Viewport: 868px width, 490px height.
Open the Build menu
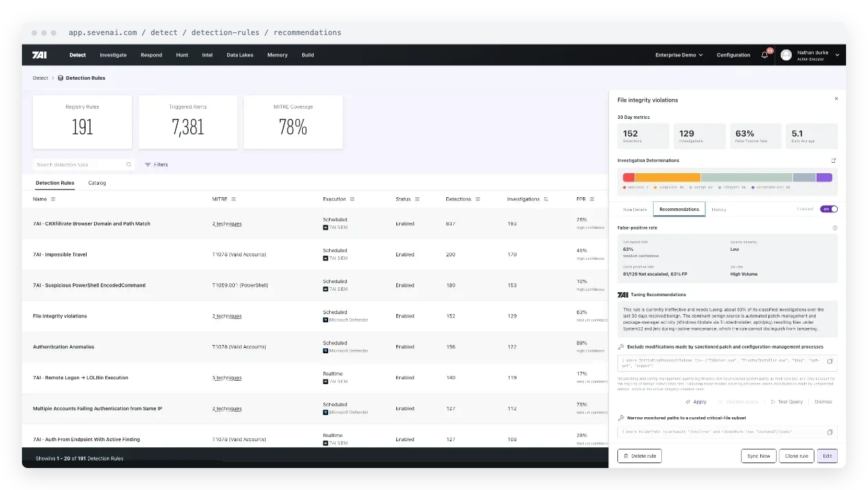pos(308,55)
